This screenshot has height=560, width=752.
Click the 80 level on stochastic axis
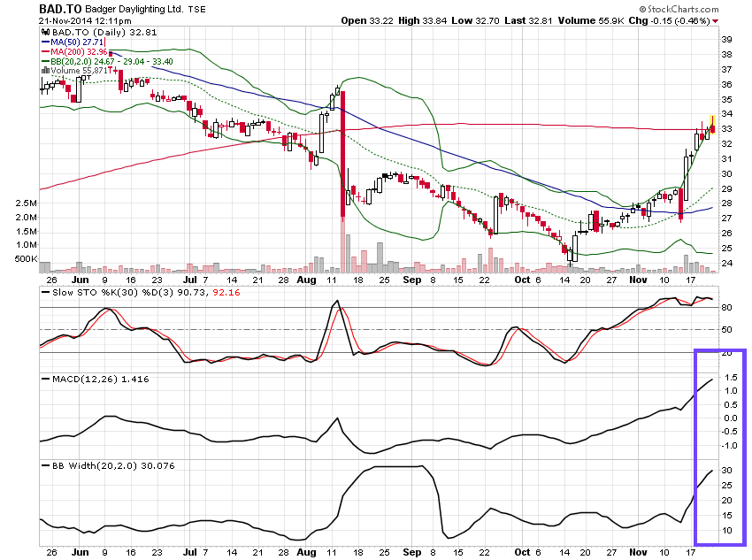(727, 308)
